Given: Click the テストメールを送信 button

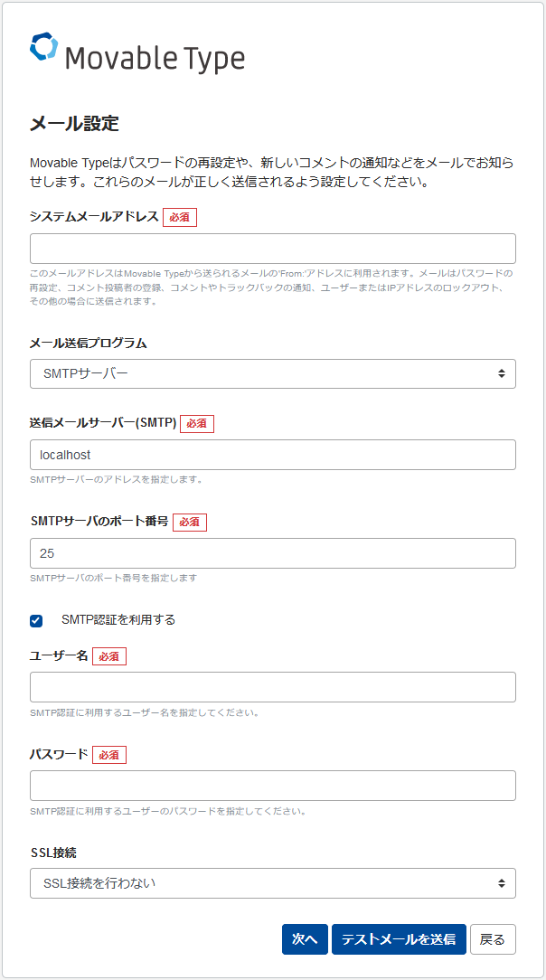Looking at the screenshot, I should (x=399, y=939).
